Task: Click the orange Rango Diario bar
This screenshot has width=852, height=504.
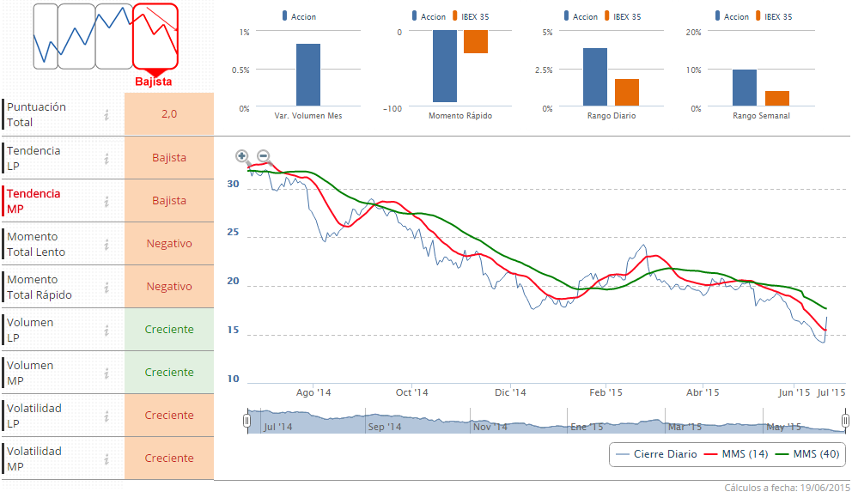Action: click(626, 93)
